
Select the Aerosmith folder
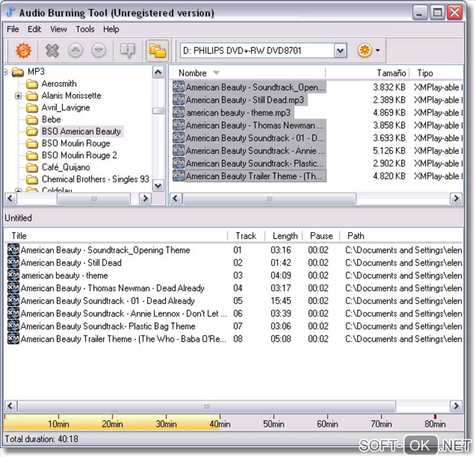click(x=59, y=83)
